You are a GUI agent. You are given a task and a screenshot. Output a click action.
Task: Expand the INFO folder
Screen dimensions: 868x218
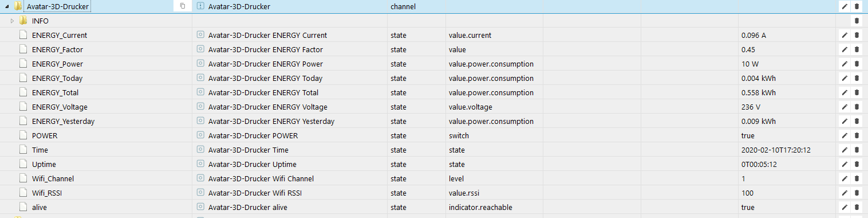click(x=12, y=21)
